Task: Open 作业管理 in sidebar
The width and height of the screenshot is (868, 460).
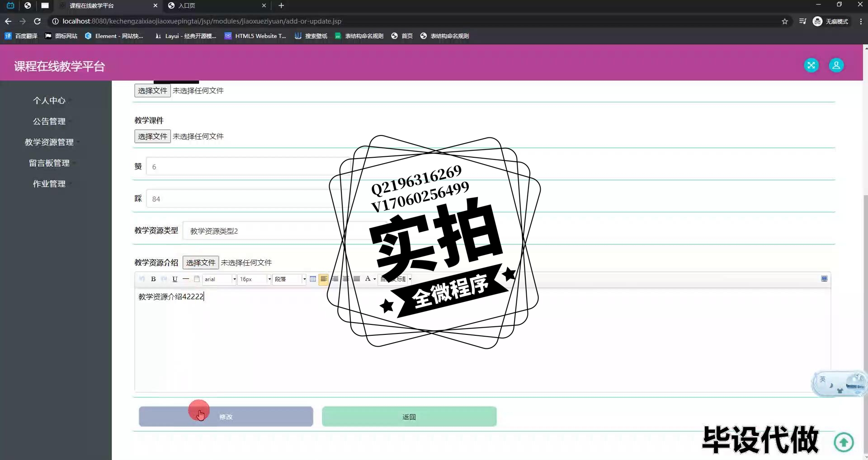Action: (49, 183)
